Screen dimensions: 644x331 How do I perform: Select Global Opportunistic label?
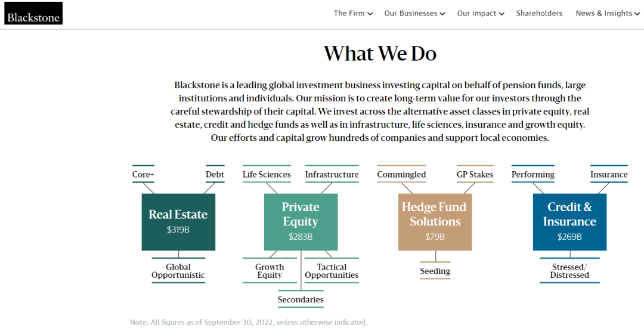point(178,271)
